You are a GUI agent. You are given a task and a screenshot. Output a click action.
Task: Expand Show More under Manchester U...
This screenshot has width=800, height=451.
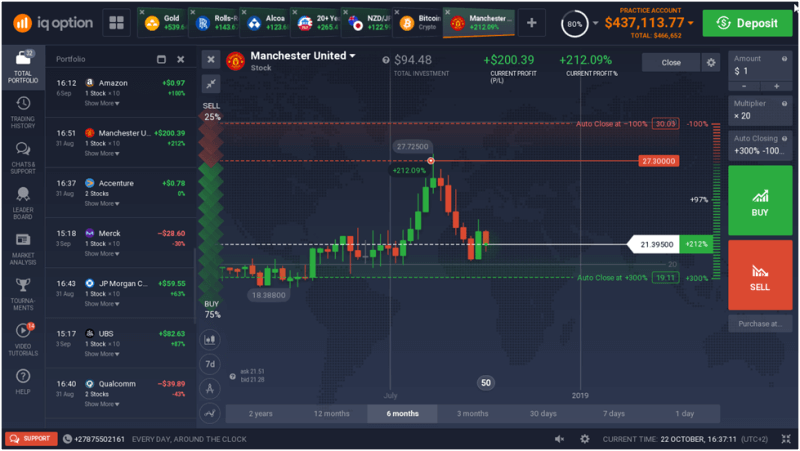[x=102, y=154]
